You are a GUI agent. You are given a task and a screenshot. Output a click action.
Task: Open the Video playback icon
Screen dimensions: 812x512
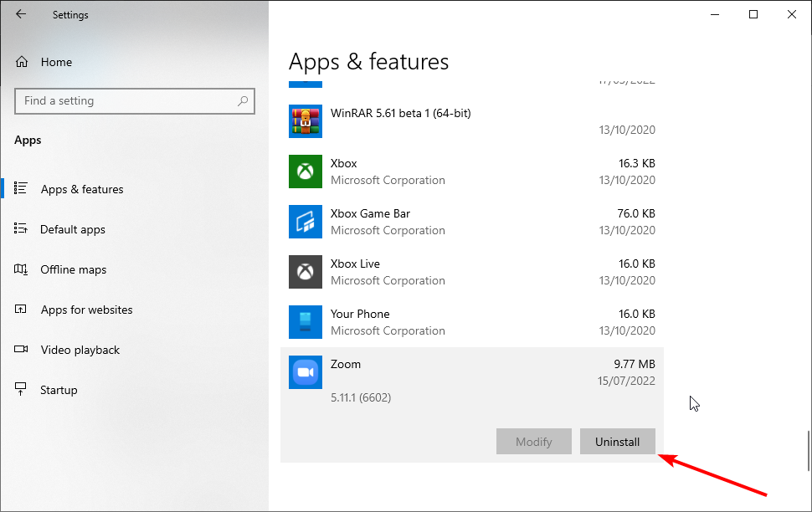pyautogui.click(x=21, y=350)
